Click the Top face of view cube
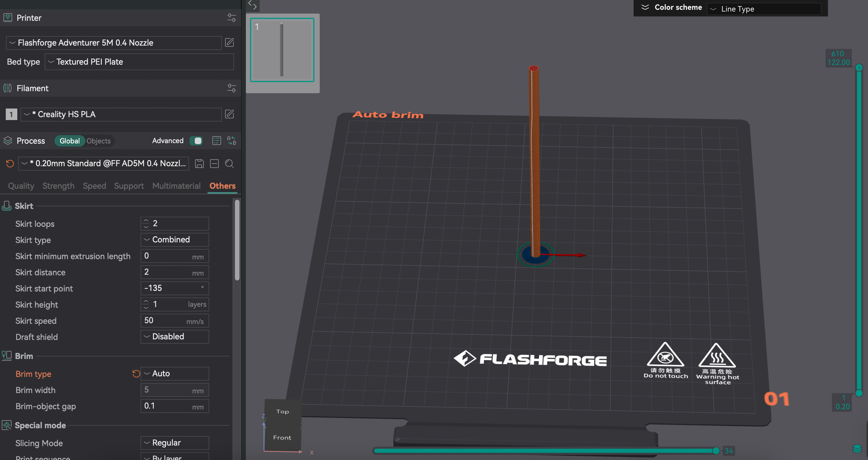868x460 pixels. click(x=283, y=411)
